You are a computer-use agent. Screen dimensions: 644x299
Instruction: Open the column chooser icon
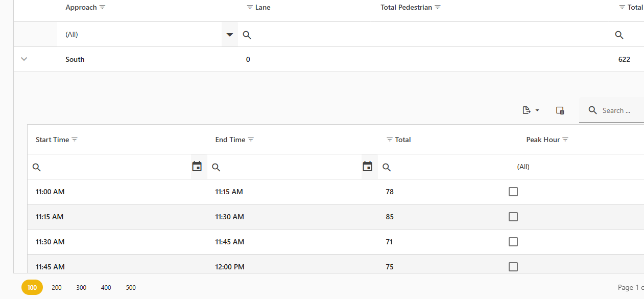point(560,110)
